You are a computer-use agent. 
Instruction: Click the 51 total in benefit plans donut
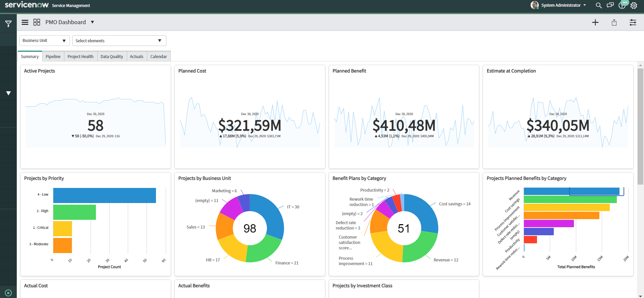point(404,229)
